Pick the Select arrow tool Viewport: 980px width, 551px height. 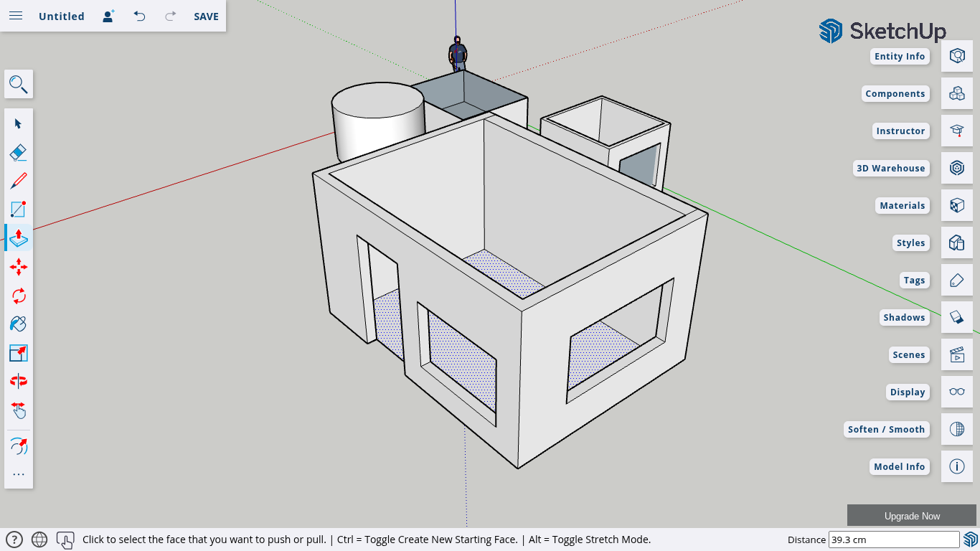19,123
